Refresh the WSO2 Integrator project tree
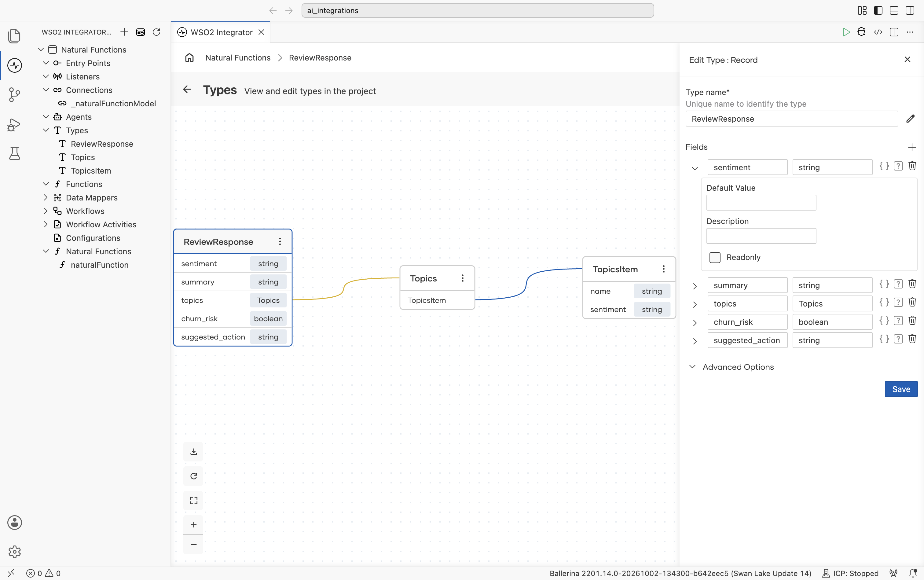The image size is (924, 580). coord(156,32)
